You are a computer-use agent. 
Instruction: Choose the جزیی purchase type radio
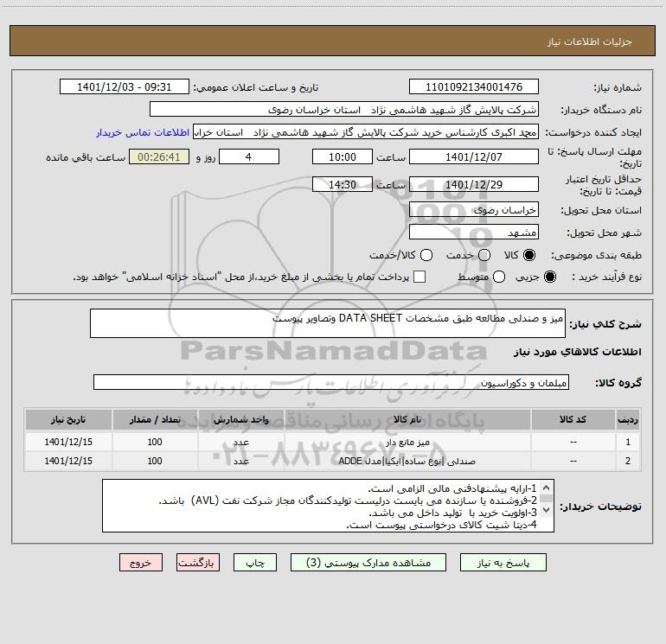(549, 277)
